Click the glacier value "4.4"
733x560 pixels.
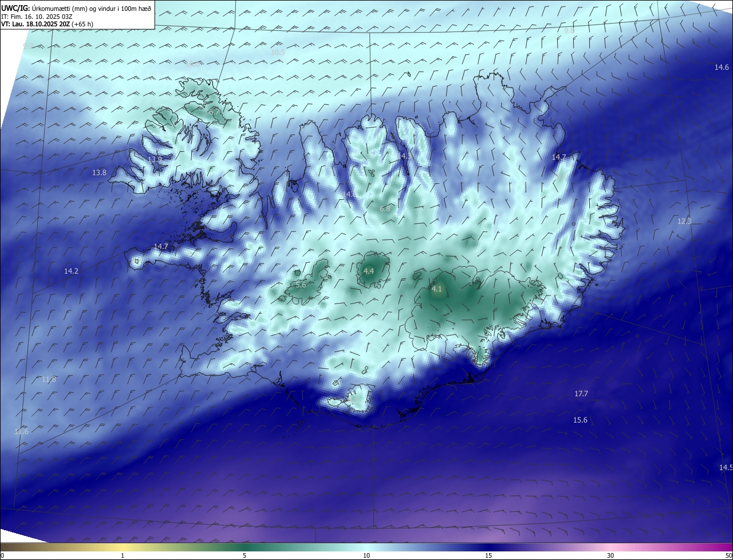click(x=369, y=271)
